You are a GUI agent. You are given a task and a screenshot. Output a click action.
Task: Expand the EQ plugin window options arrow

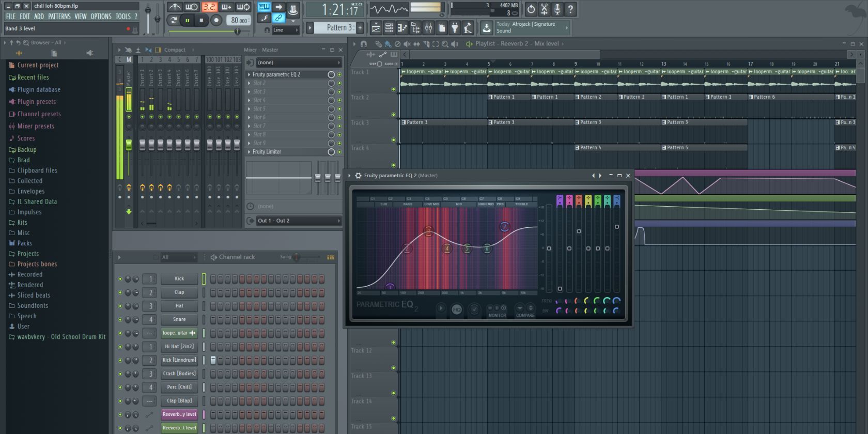click(x=350, y=176)
